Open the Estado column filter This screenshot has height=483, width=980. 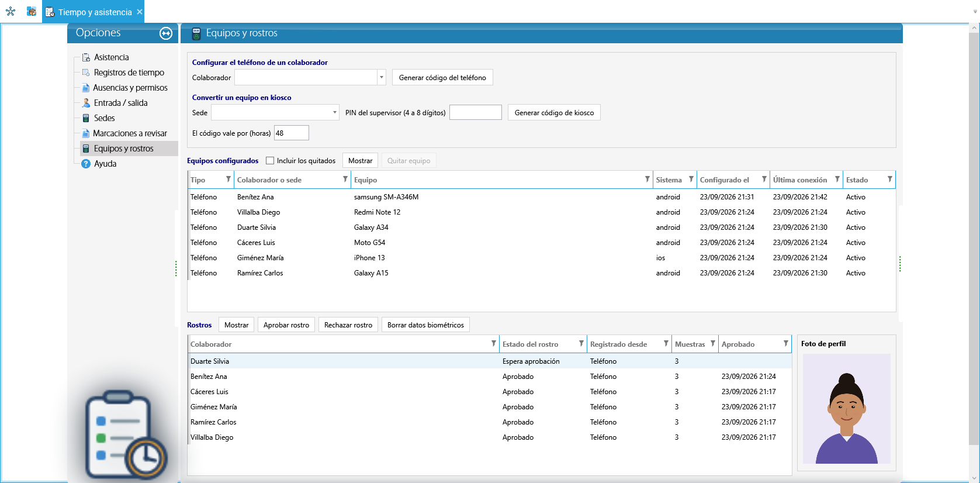coord(889,180)
